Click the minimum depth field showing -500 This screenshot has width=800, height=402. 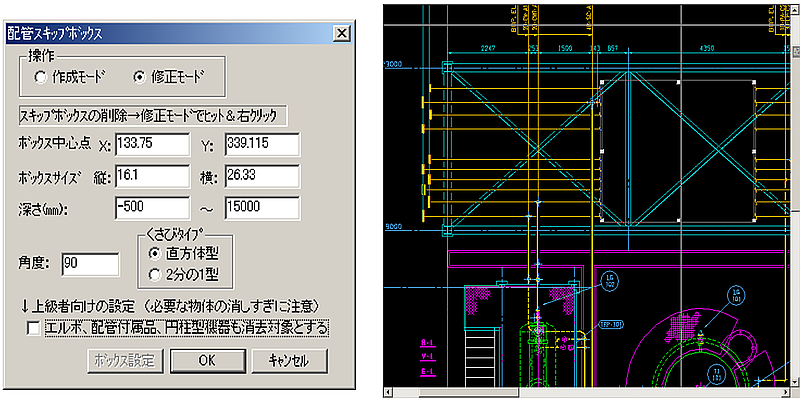point(152,210)
